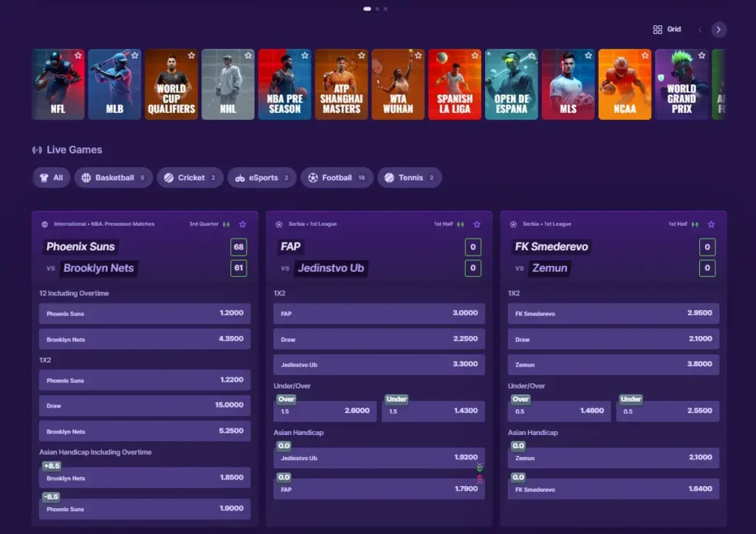Select Jedinstvo Ub handicap at 1.9200
The height and width of the screenshot is (534, 756).
(379, 458)
